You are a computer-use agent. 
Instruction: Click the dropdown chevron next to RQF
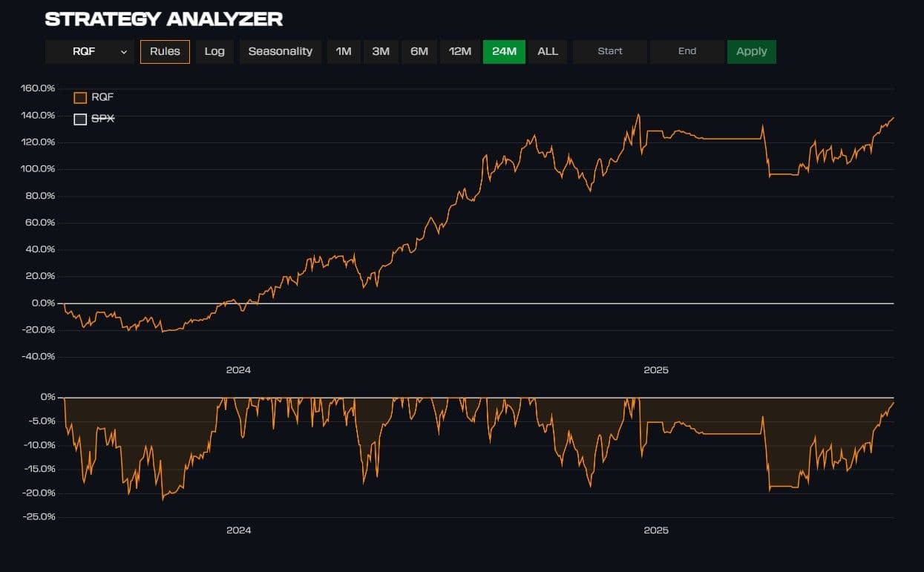coord(124,52)
